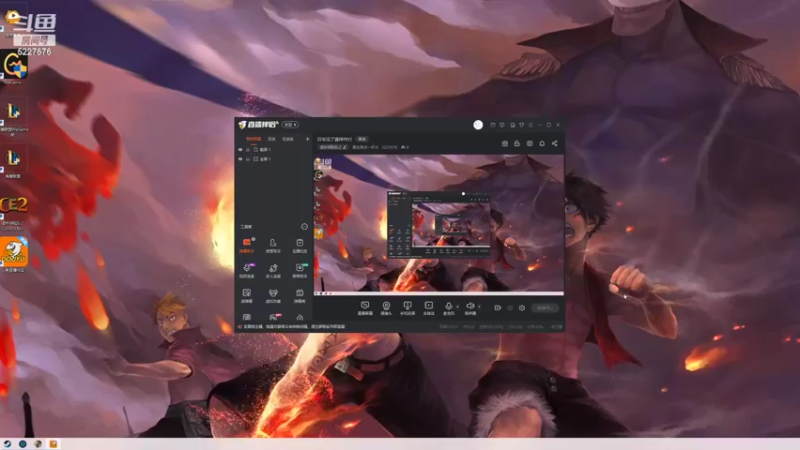
Task: Add a phone projection source from bottom toolbar
Action: click(407, 308)
